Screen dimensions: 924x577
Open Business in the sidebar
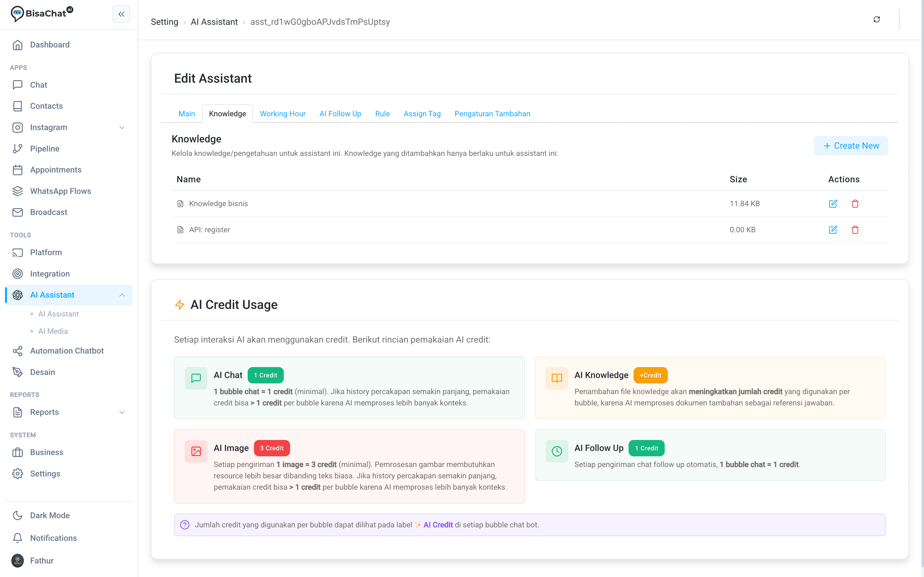point(69,452)
